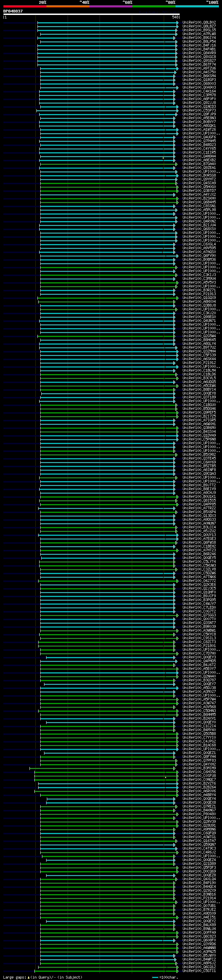Select hit label UniRef100_A7PLW8
The image size is (222, 980).
pyautogui.click(x=199, y=34)
